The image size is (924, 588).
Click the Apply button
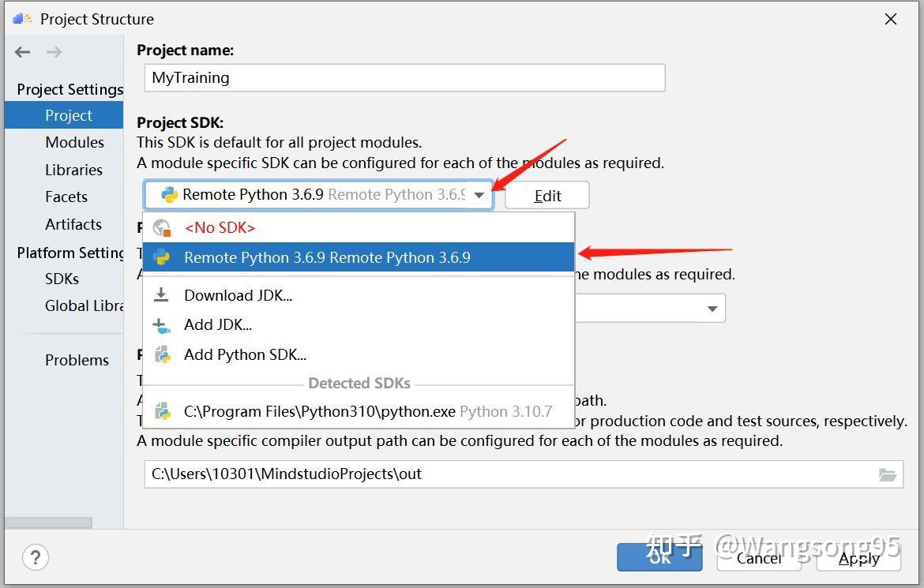[858, 557]
